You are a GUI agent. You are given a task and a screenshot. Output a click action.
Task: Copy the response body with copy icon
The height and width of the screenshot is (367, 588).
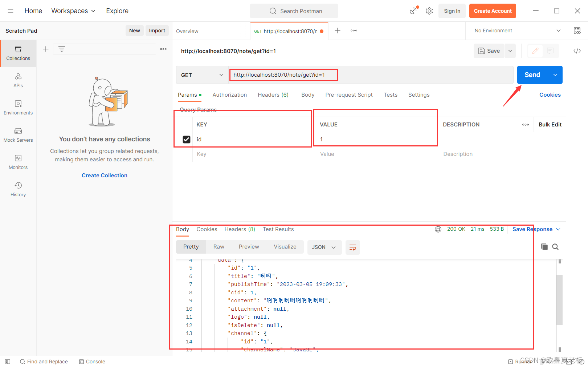tap(544, 247)
